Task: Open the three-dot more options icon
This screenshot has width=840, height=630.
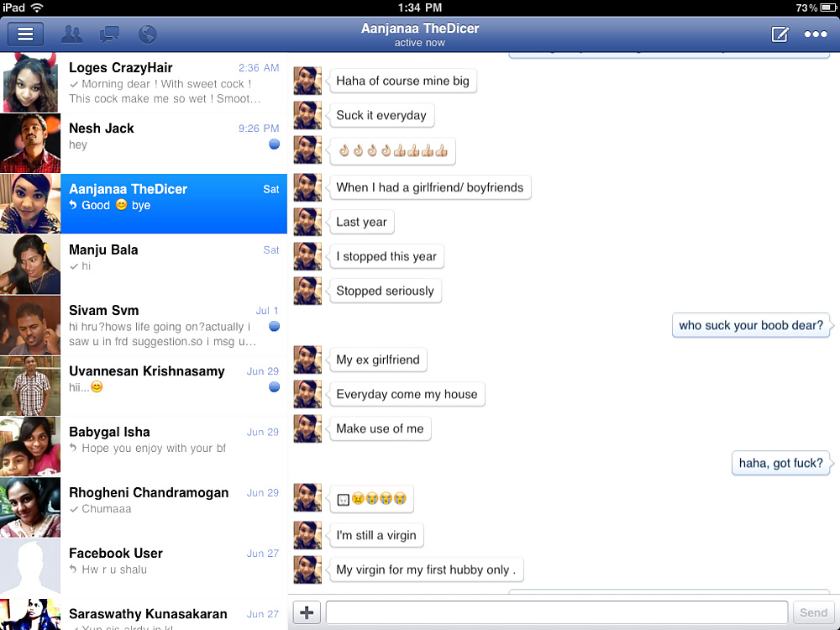Action: [x=816, y=34]
